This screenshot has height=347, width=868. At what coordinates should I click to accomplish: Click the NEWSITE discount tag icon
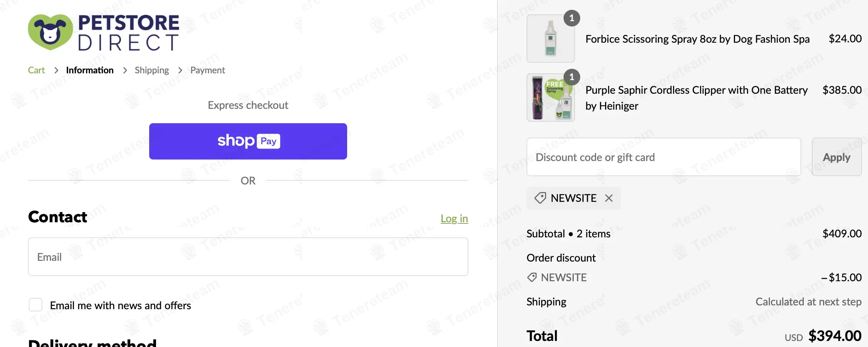[x=540, y=198]
